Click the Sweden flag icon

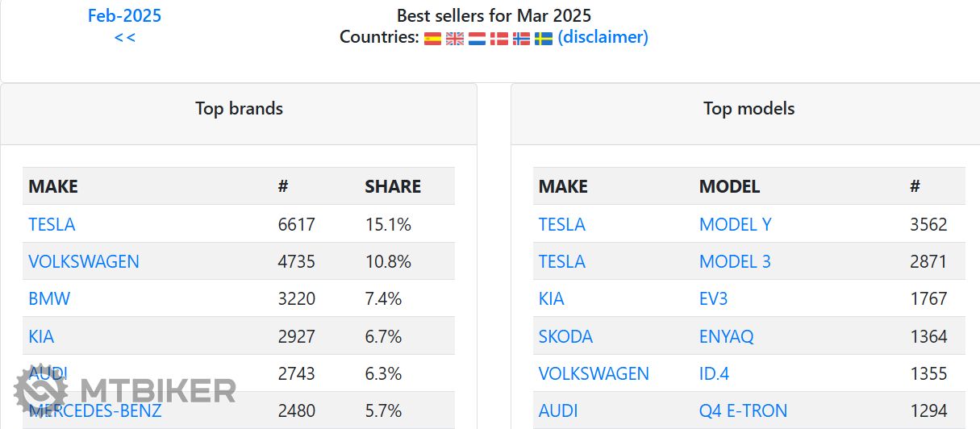click(x=544, y=38)
